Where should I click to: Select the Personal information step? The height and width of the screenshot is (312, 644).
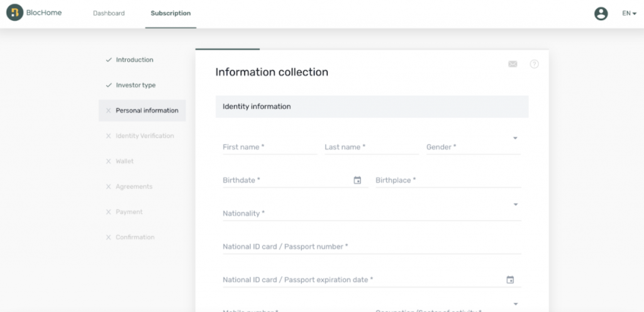(x=142, y=111)
